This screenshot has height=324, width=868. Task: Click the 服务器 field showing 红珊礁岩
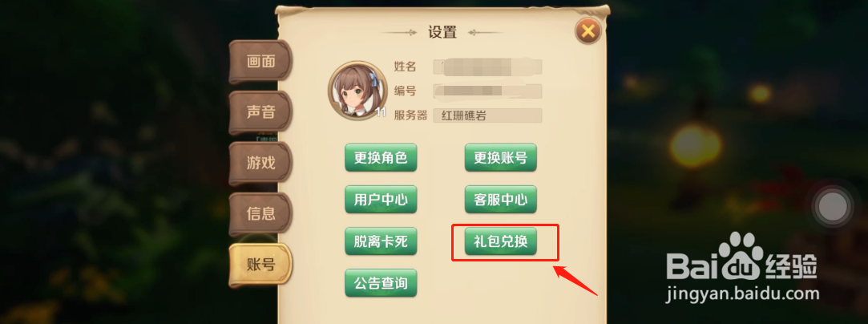pos(487,115)
